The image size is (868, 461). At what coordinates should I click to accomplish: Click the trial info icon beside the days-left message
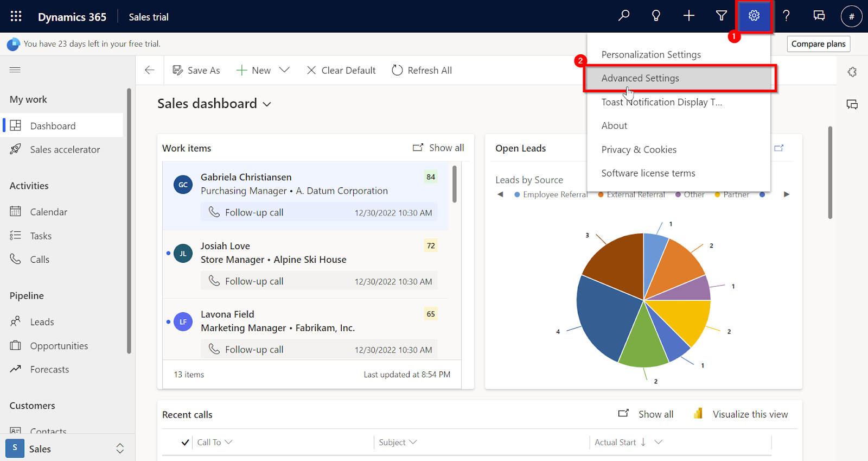[x=13, y=44]
